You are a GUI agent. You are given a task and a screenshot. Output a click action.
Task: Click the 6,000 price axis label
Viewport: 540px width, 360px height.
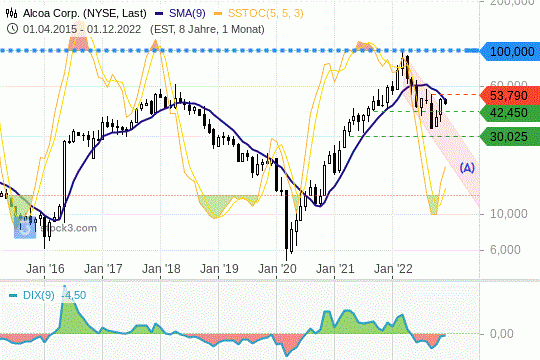[505, 249]
